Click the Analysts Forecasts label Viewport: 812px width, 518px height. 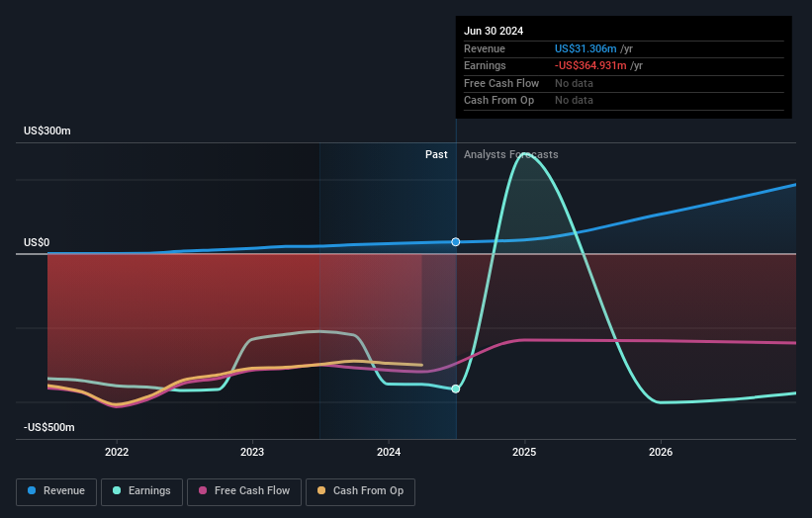[x=511, y=155]
